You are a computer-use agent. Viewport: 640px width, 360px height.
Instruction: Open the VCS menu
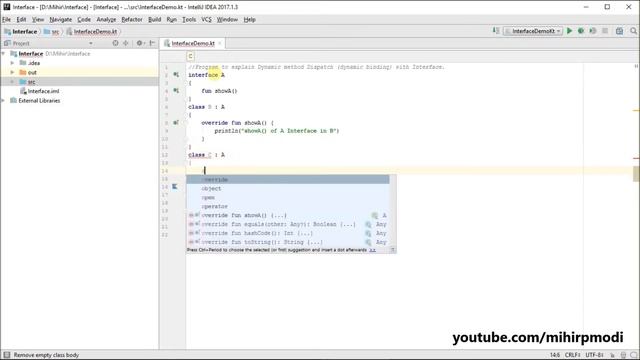coord(207,20)
